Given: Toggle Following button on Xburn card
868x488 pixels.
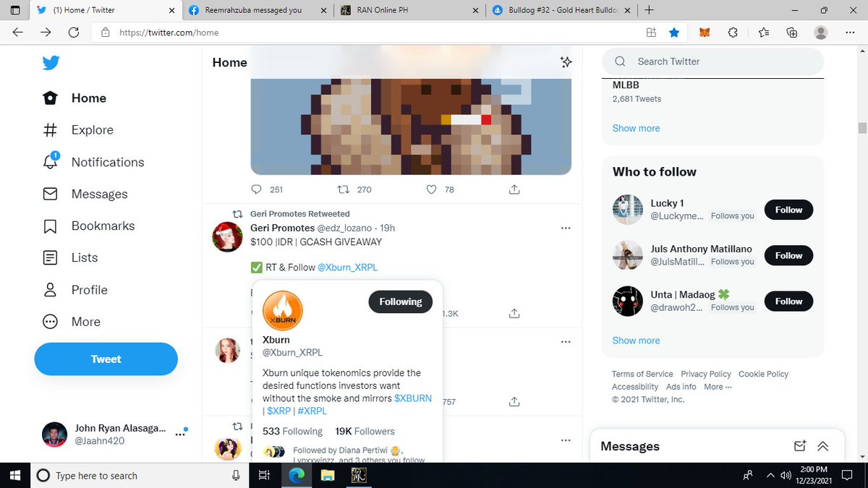Looking at the screenshot, I should tap(400, 301).
